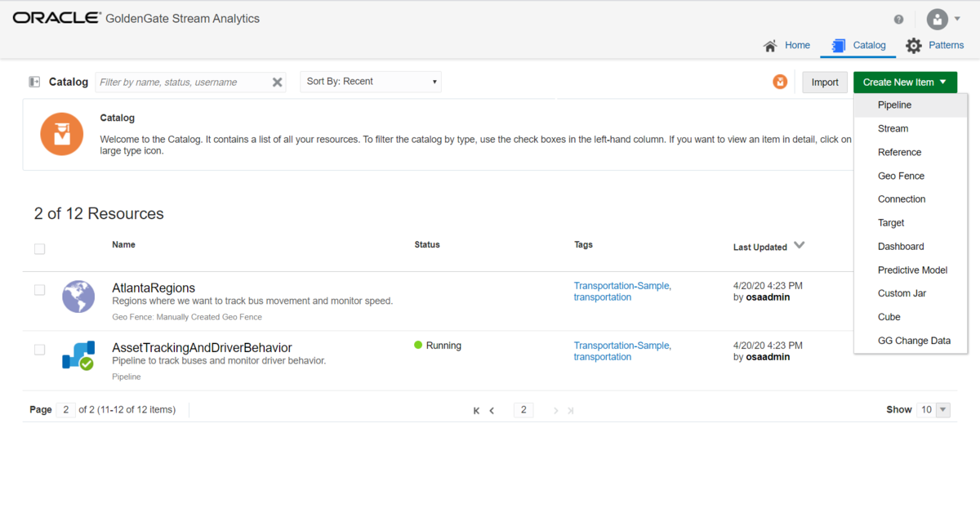
Task: Open the AtlantaRegions resource name
Action: (x=154, y=288)
